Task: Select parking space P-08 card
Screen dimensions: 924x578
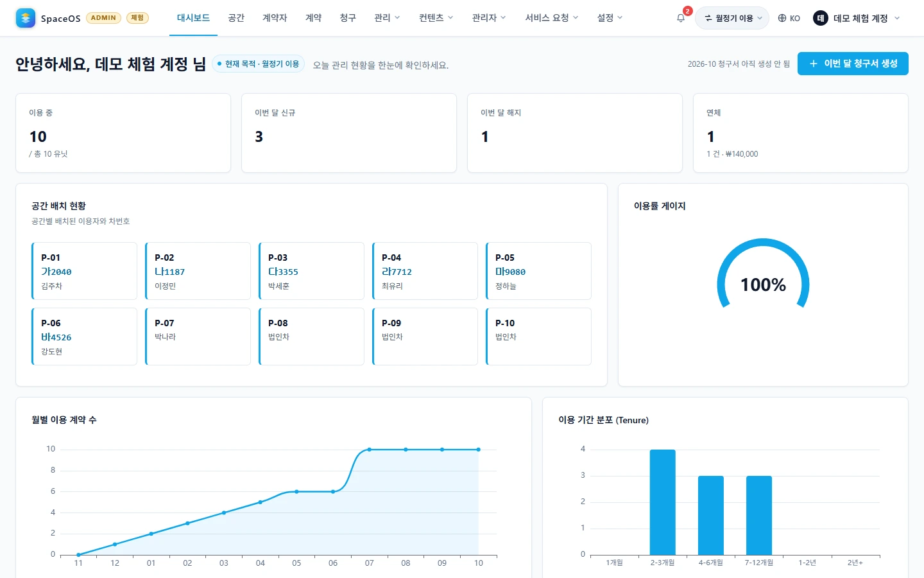Action: coord(311,337)
